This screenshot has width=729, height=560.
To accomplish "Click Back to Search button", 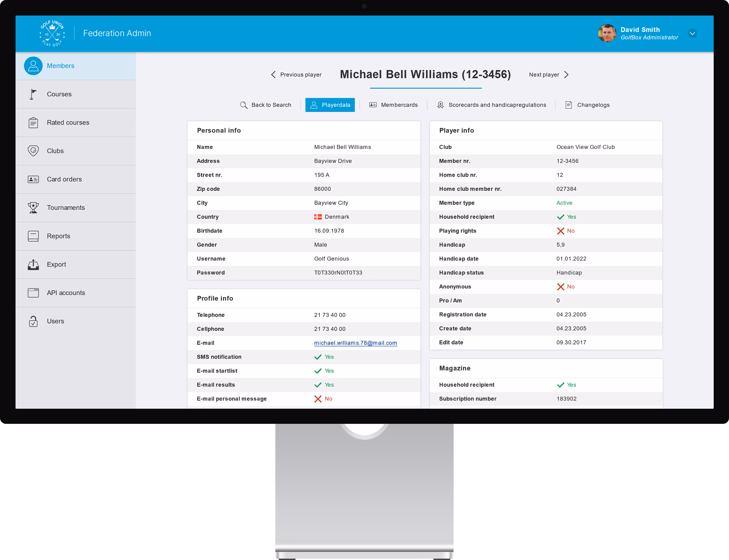I will coord(266,105).
